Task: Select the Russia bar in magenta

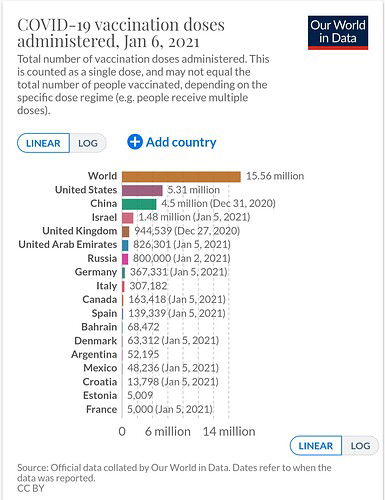Action: (x=125, y=259)
